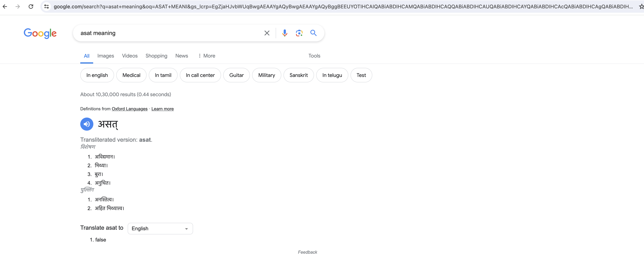Select the Military suggestion chip

point(266,75)
